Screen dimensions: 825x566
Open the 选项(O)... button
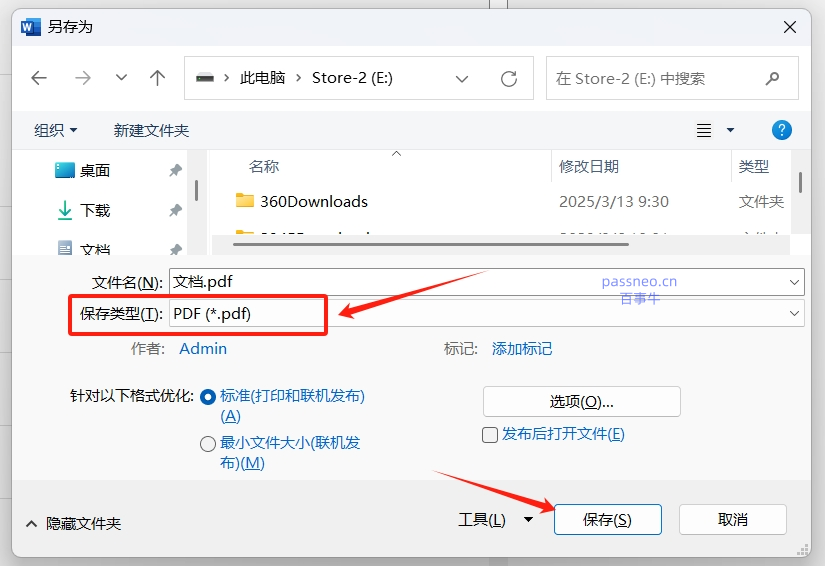tap(581, 402)
